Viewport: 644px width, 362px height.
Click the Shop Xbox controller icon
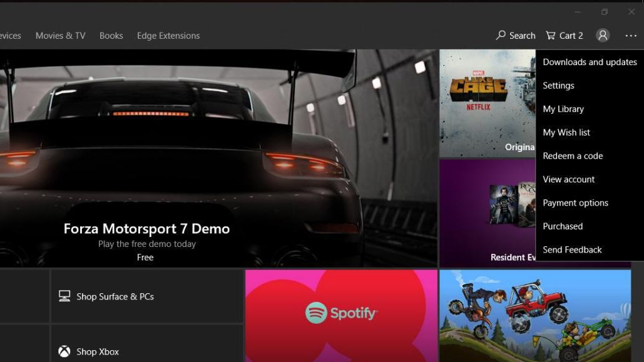(63, 351)
